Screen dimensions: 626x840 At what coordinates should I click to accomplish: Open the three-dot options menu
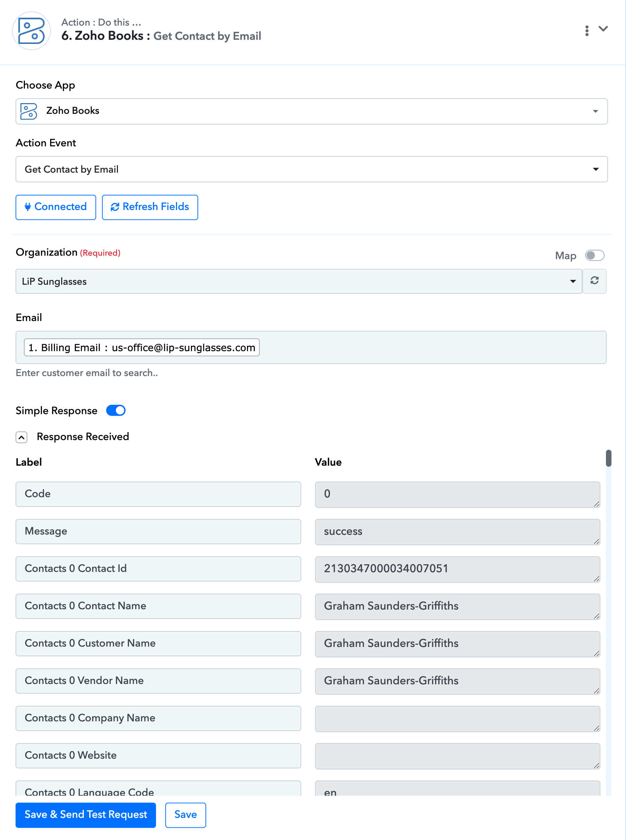point(587,31)
